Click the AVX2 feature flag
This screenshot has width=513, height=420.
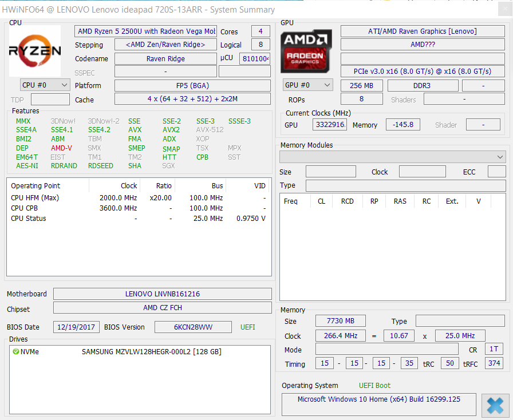tap(171, 130)
